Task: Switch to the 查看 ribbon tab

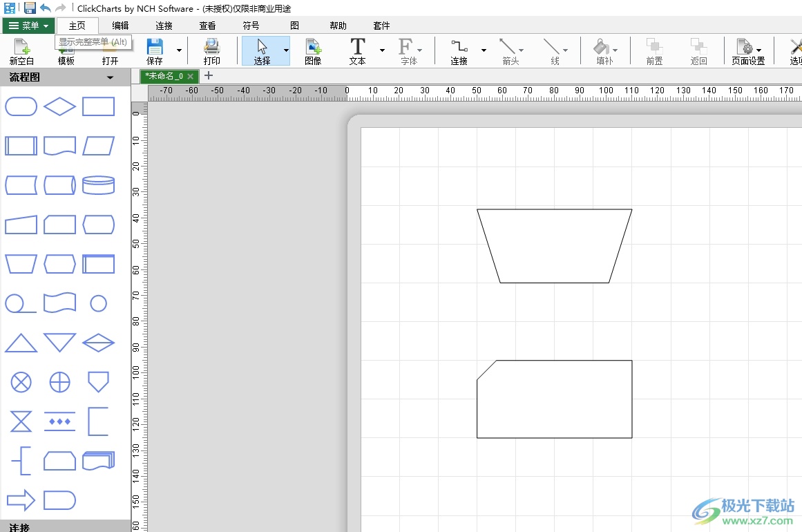Action: (x=208, y=26)
